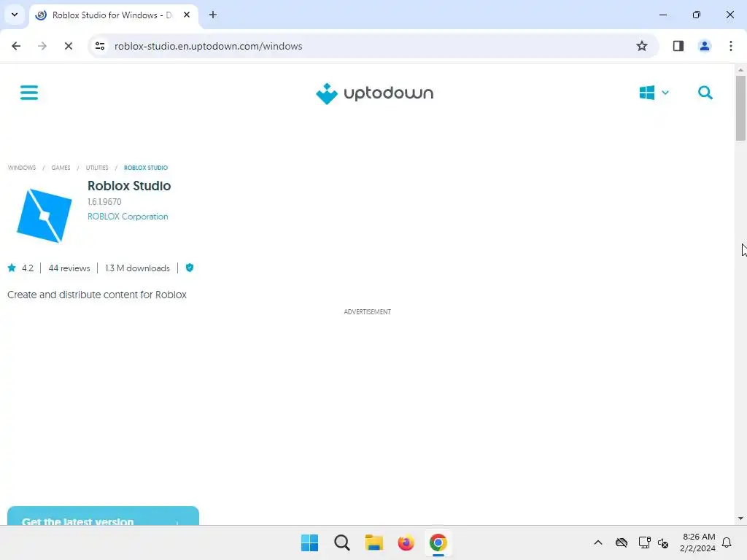Image resolution: width=747 pixels, height=560 pixels.
Task: Open the Uptodown hamburger menu
Action: coord(29,93)
